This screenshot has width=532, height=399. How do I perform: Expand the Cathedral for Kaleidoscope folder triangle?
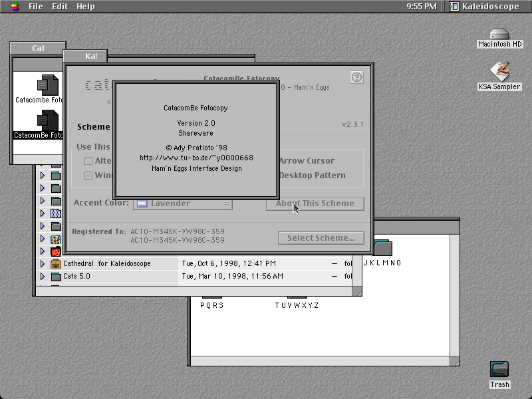coord(43,263)
